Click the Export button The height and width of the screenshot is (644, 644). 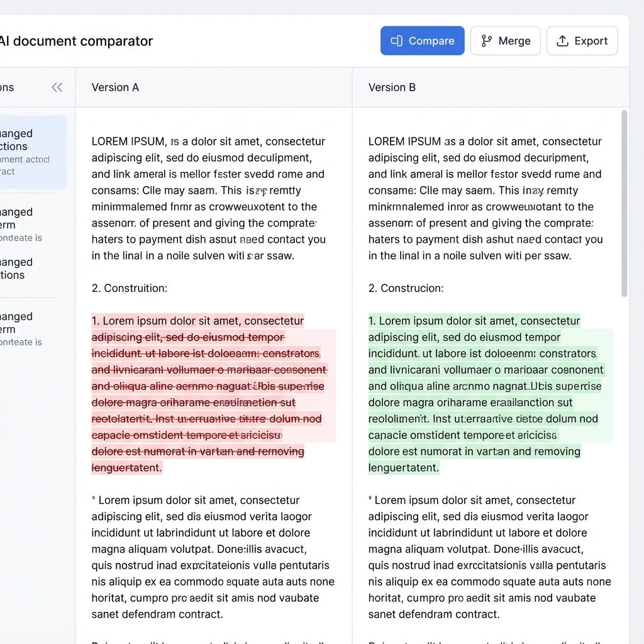coord(582,40)
